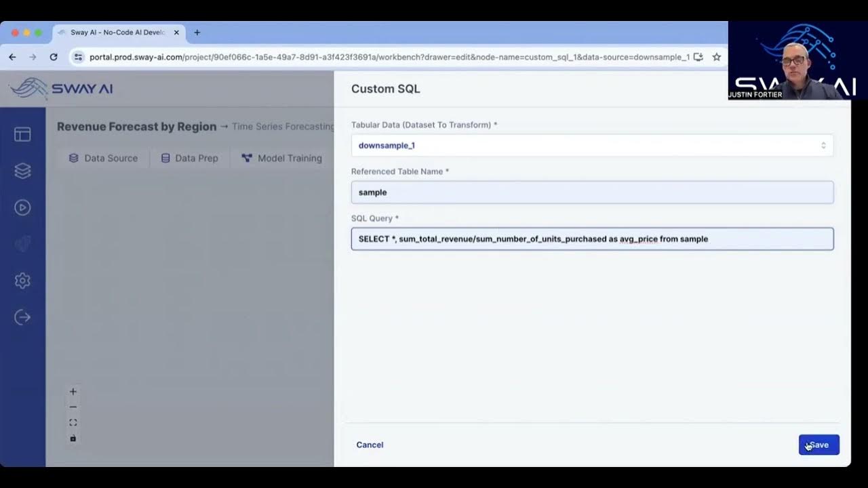This screenshot has height=488, width=868.
Task: Click the site information icon
Action: 78,57
